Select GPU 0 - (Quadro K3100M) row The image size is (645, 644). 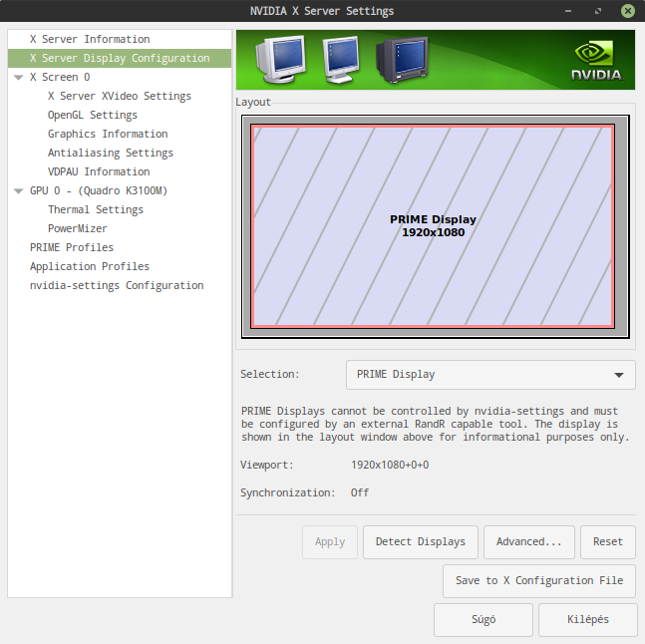coord(120,190)
